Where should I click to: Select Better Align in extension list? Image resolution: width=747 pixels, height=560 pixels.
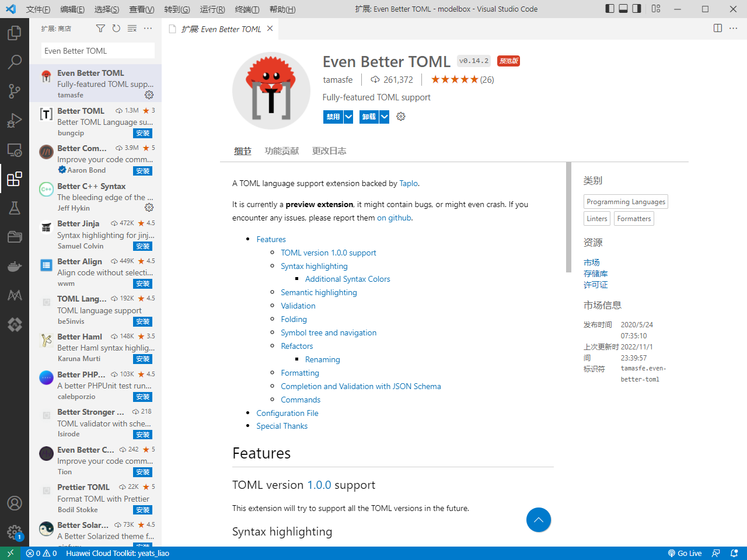tap(95, 272)
